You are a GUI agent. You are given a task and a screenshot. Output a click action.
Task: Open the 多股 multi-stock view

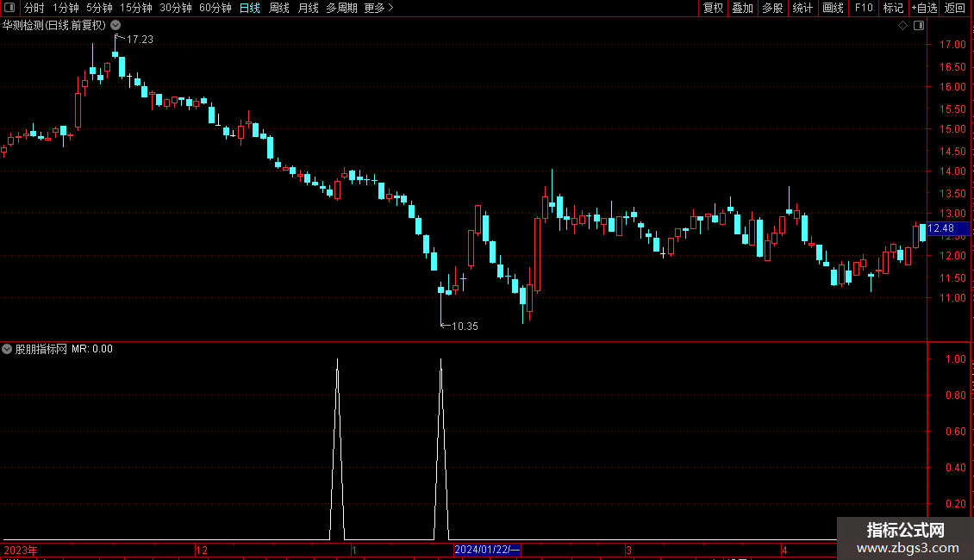click(772, 8)
